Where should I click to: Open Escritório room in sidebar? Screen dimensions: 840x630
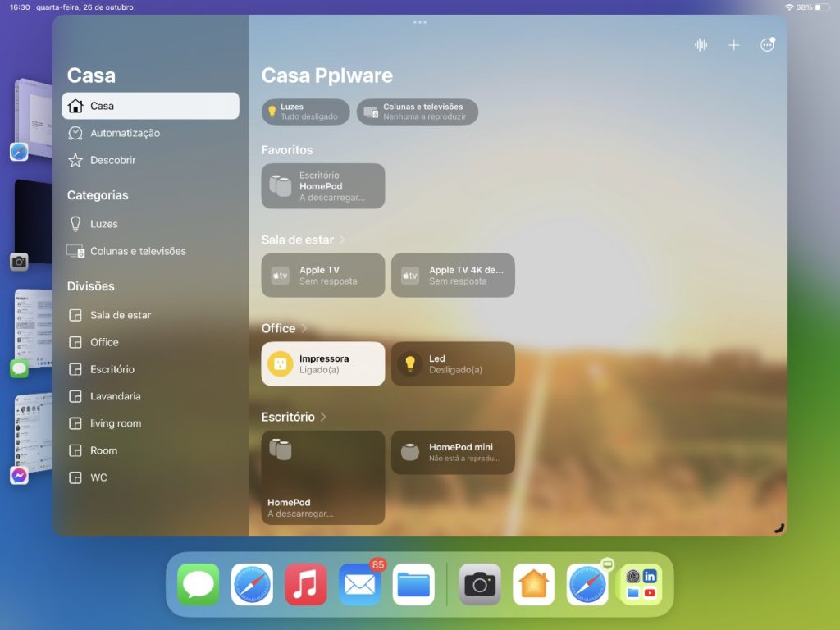click(x=151, y=369)
